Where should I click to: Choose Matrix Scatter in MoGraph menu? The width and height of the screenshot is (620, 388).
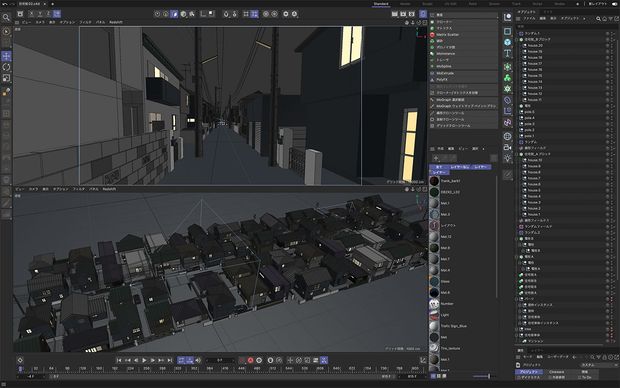coord(463,35)
